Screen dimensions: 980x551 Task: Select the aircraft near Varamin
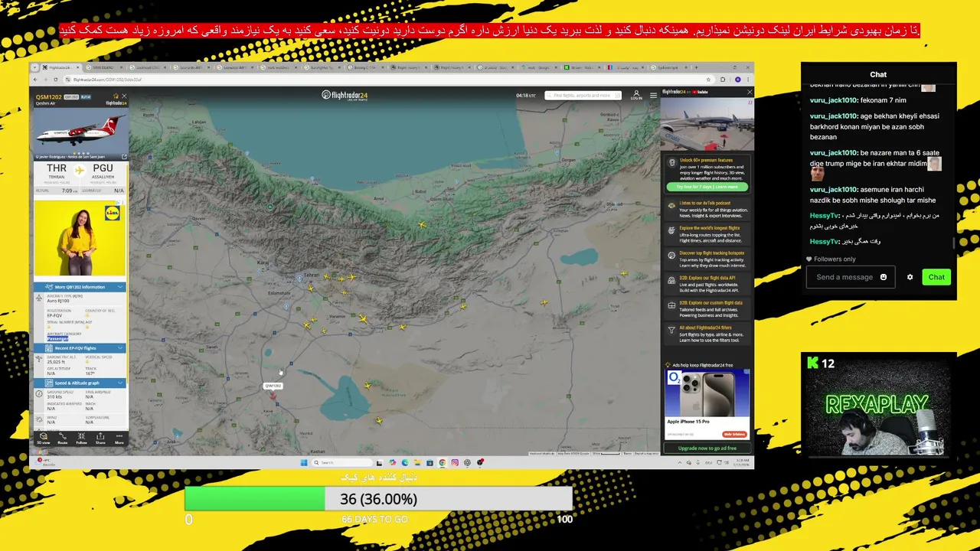pos(363,318)
